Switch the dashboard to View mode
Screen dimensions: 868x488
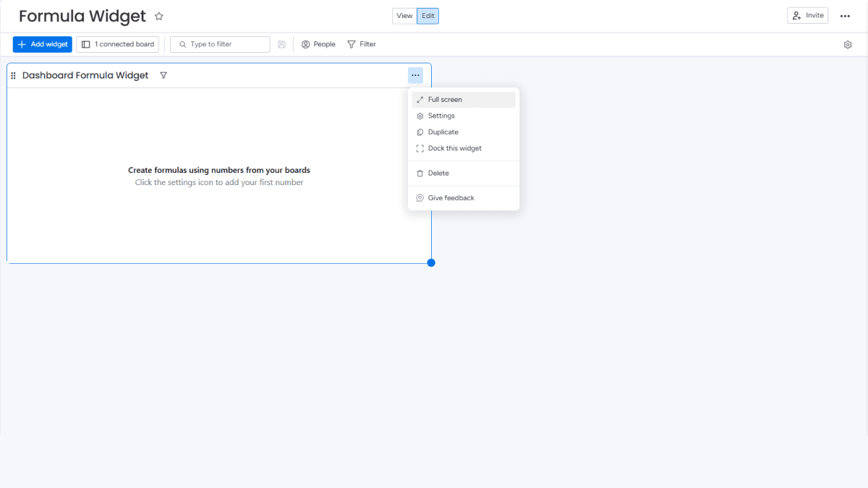[x=404, y=15]
